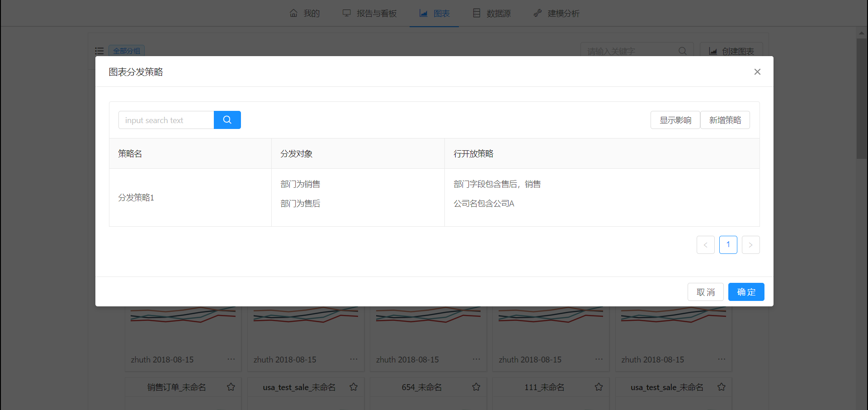The image size is (868, 410).
Task: Open more options on first zhuth card
Action: (x=231, y=359)
